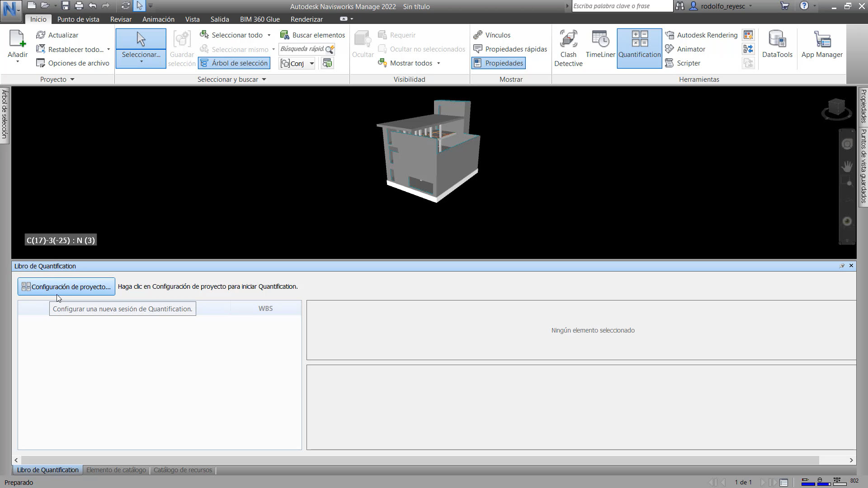868x488 pixels.
Task: Open the Elemento de catálogo tab
Action: pos(116,470)
